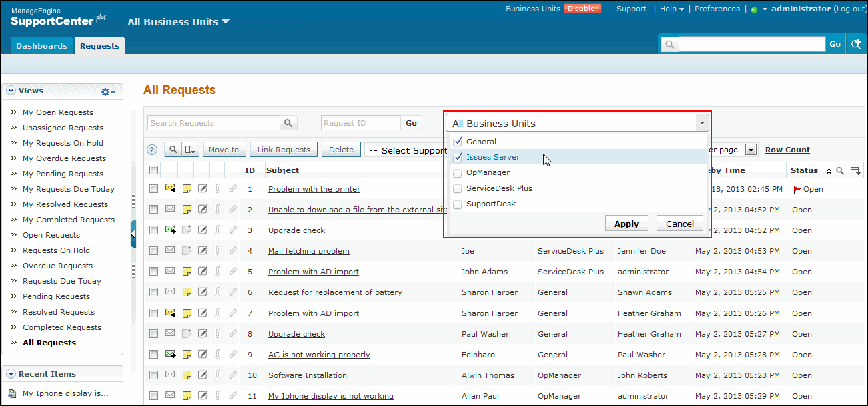Click the search magnifier beside the Search Requests field

pyautogui.click(x=288, y=123)
